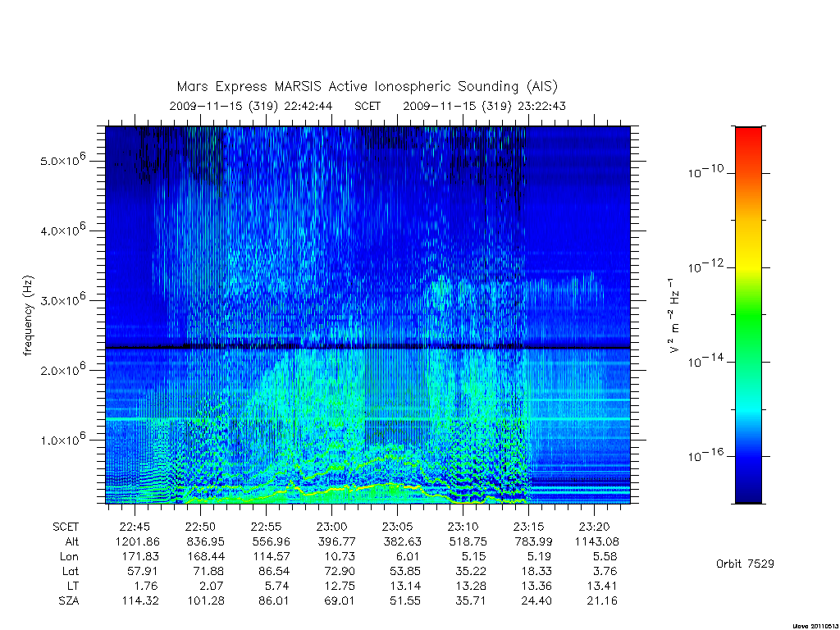Click the '23:05' time tick label
This screenshot has height=630, width=840.
tap(398, 527)
